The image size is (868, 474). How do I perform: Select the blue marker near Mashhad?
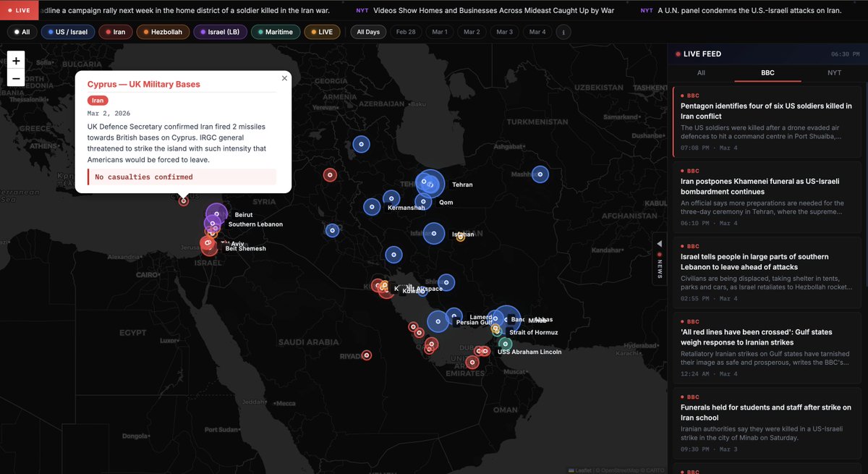click(540, 174)
